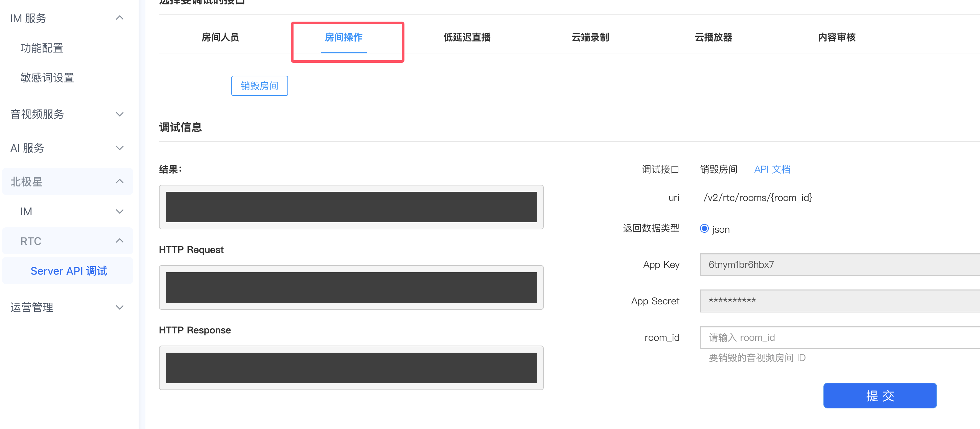
Task: Collapse the 北极星 section chevron
Action: coord(119,181)
